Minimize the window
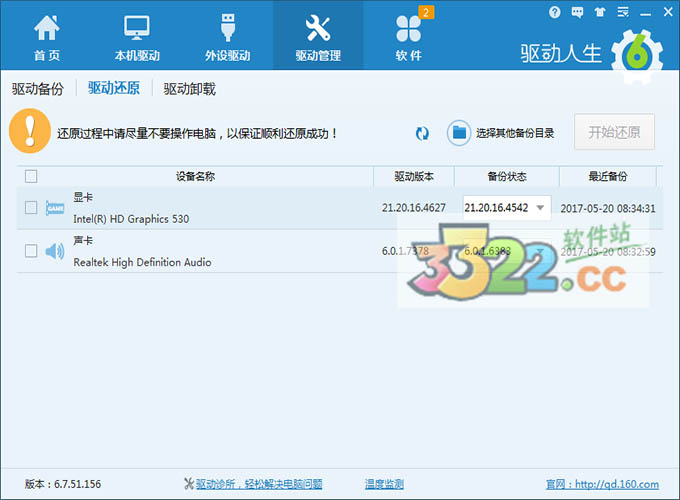This screenshot has height=500, width=680. pos(645,14)
